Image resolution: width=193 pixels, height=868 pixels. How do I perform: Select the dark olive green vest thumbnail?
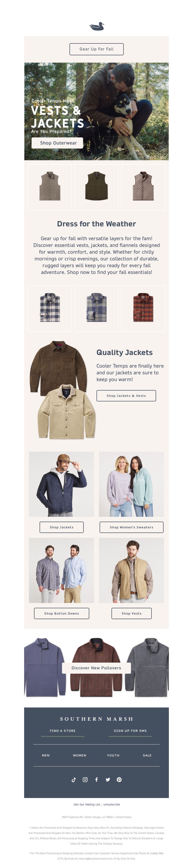97,187
